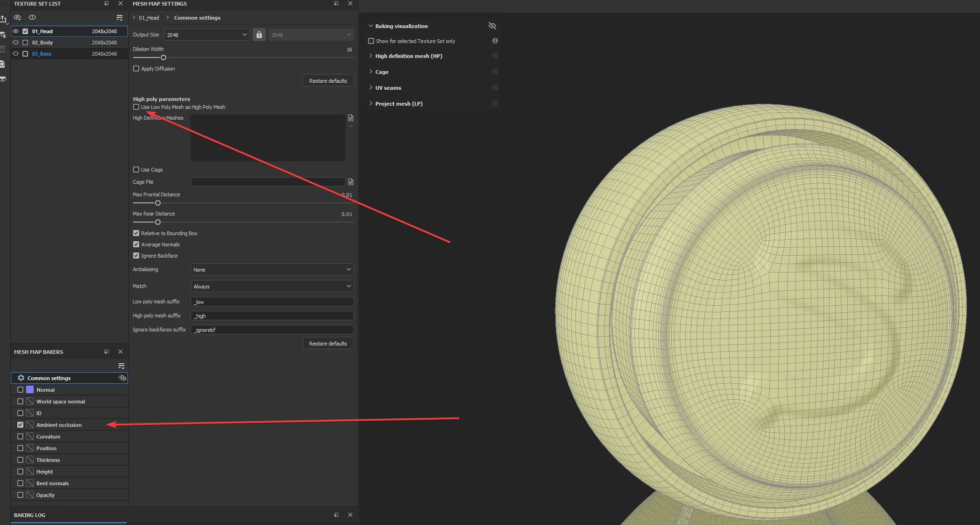The width and height of the screenshot is (980, 525).
Task: Toggle baking visualization hidden-eye icon
Action: tap(492, 26)
